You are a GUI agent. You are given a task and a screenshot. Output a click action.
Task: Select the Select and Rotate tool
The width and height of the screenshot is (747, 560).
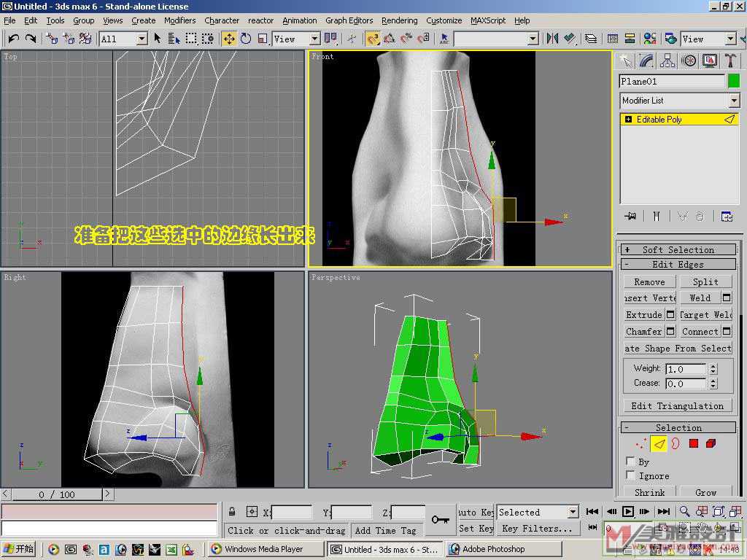[x=246, y=39]
